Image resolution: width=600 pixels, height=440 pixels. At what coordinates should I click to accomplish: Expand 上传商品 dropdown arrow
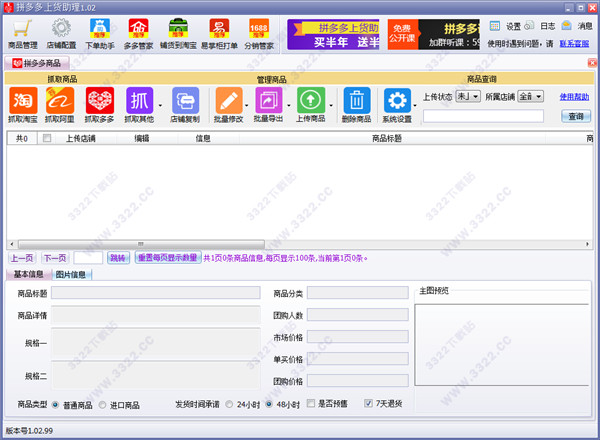tap(331, 106)
